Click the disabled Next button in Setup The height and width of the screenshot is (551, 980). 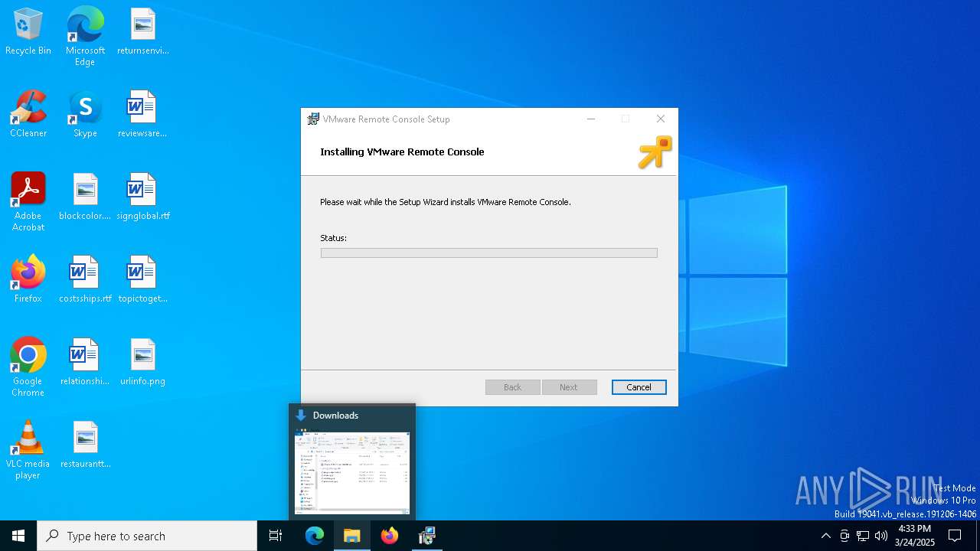tap(569, 387)
